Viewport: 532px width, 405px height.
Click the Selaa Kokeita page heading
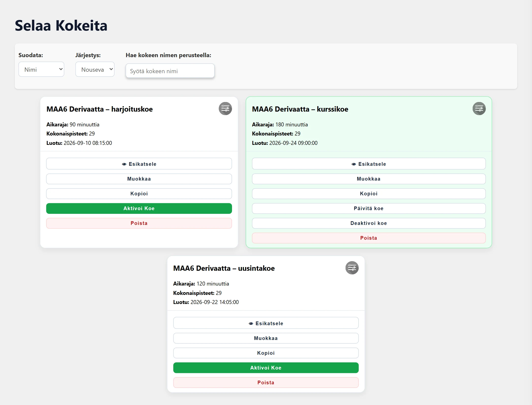[61, 25]
